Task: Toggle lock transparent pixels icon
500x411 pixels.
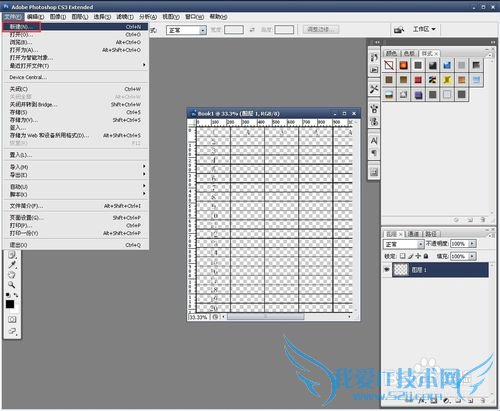Action: [x=403, y=256]
